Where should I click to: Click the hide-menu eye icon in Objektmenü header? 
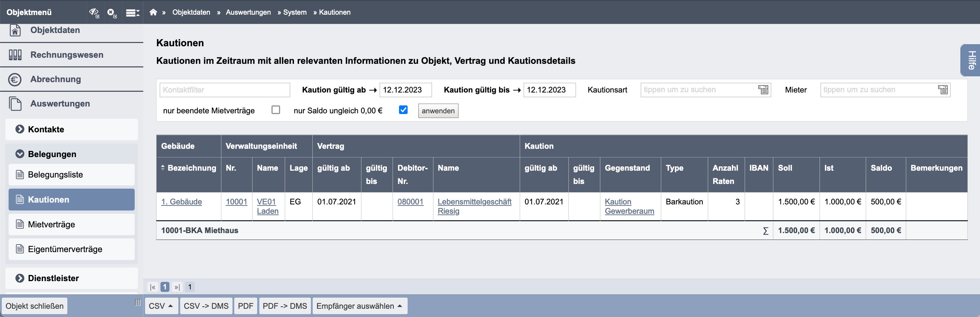[94, 13]
